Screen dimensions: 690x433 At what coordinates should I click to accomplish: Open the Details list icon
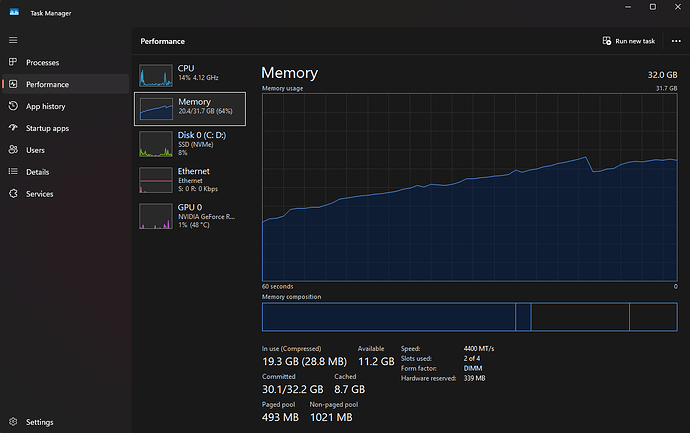13,172
